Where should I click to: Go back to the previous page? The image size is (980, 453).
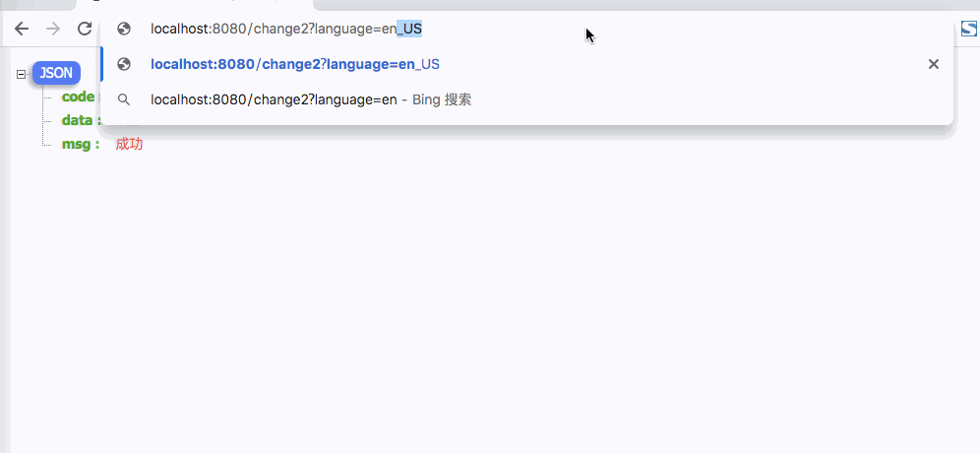coord(22,29)
